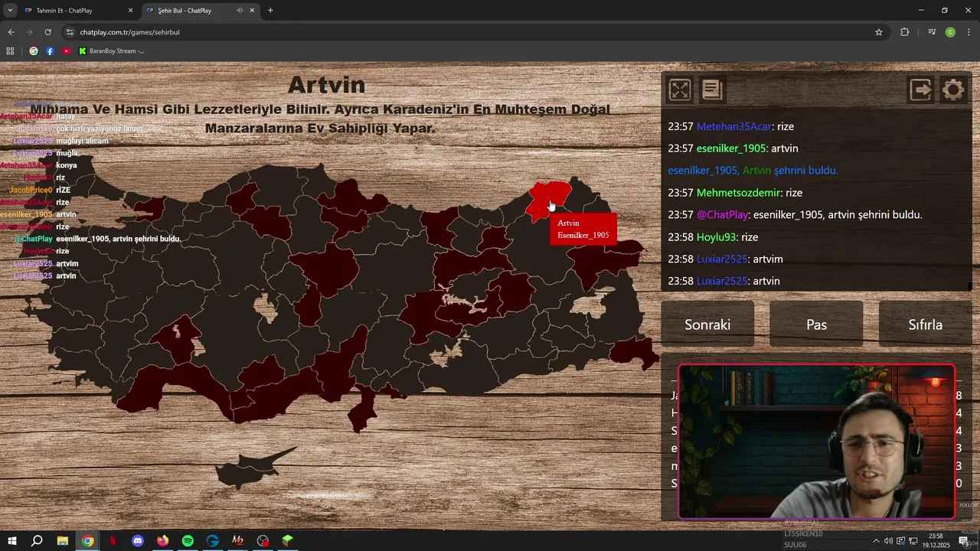Open the Chrome three-dot menu
The height and width of the screenshot is (551, 980).
pos(969,32)
